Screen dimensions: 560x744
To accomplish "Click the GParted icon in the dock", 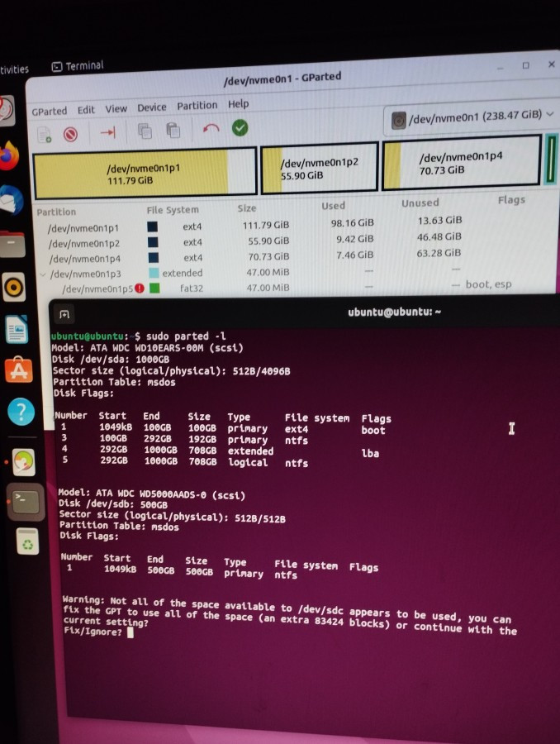I will click(24, 461).
